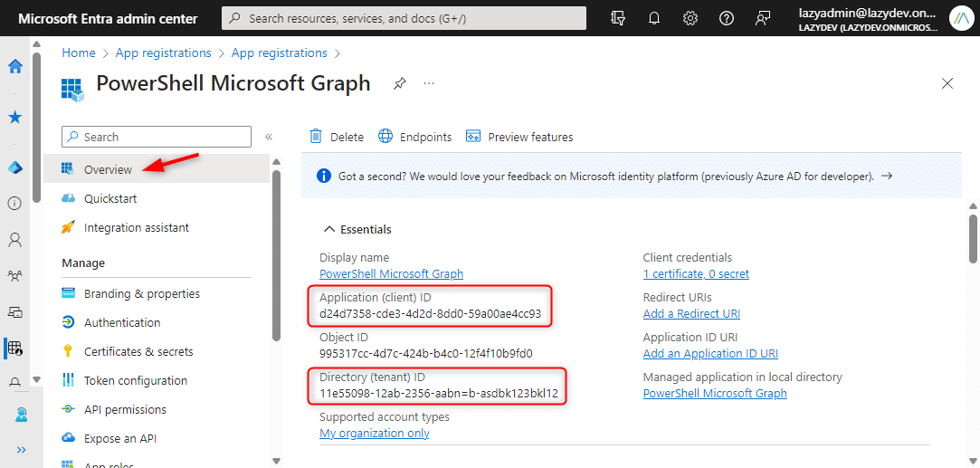Open API permissions menu item
This screenshot has height=468, width=980.
(x=125, y=409)
